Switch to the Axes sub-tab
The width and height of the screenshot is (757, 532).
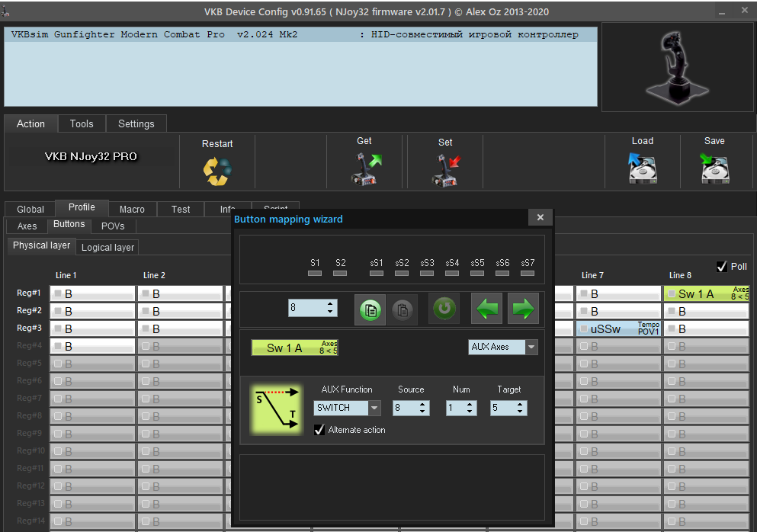tap(27, 226)
